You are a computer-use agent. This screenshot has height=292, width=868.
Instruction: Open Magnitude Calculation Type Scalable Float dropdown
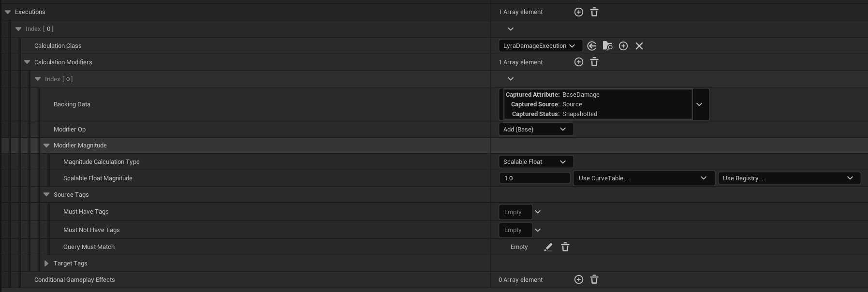coord(535,161)
